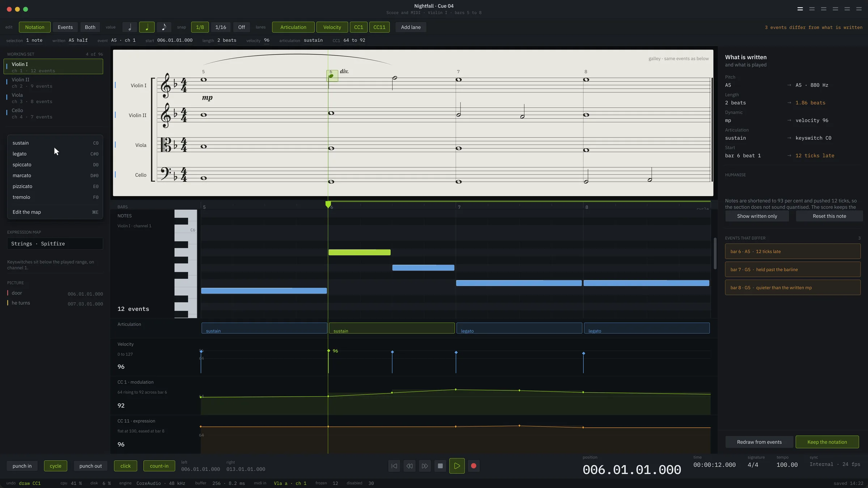The height and width of the screenshot is (488, 868).
Task: Select Viola in the working set
Action: [x=54, y=98]
